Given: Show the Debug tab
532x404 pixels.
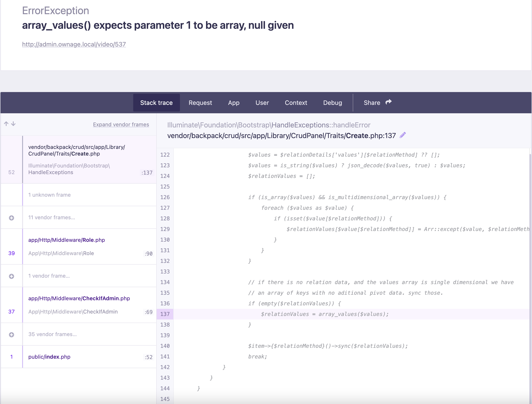Looking at the screenshot, I should pos(332,103).
